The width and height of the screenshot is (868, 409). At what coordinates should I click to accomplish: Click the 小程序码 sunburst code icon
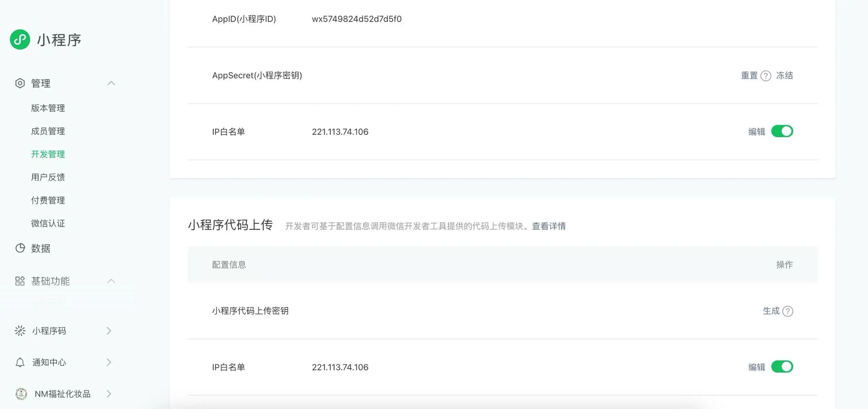click(x=20, y=331)
